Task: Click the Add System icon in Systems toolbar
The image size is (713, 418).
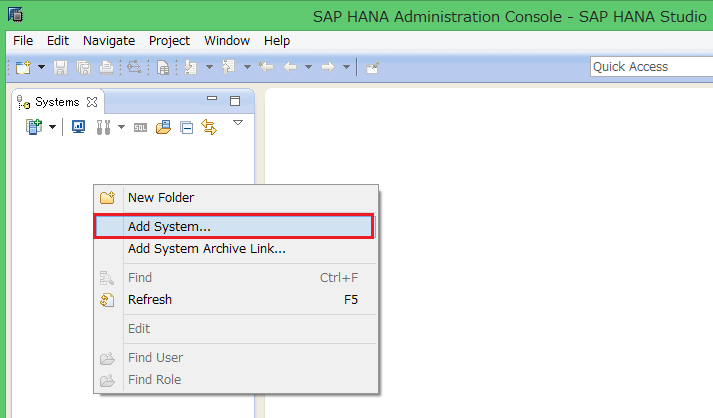Action: pyautogui.click(x=34, y=127)
